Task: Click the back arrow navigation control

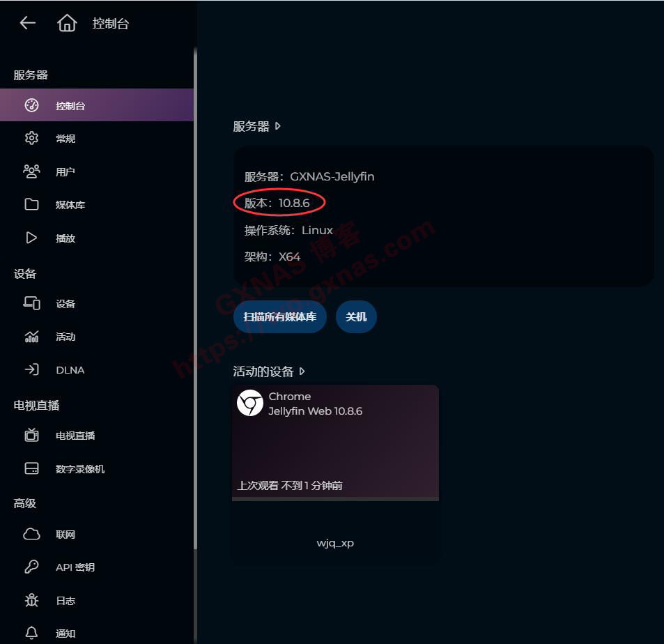Action: pyautogui.click(x=26, y=22)
